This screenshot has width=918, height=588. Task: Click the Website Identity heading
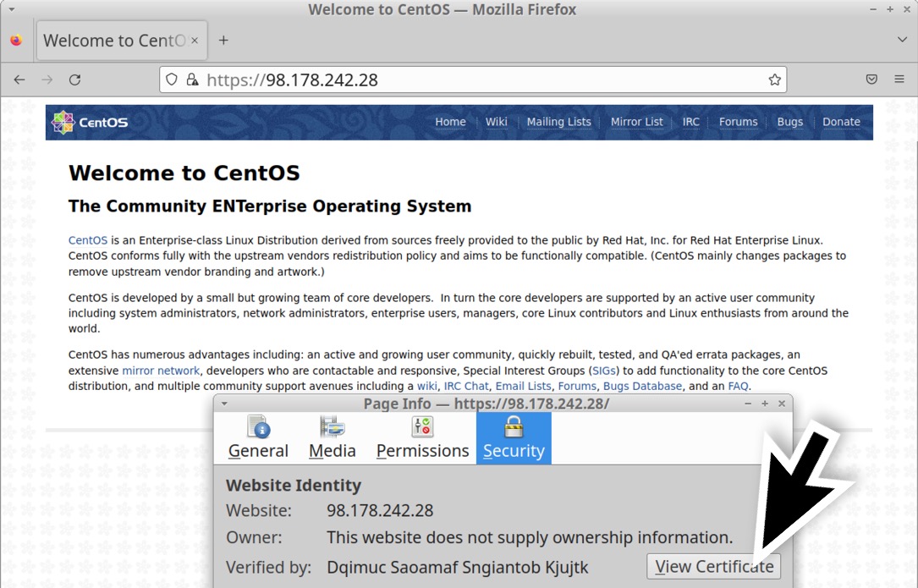tap(294, 486)
